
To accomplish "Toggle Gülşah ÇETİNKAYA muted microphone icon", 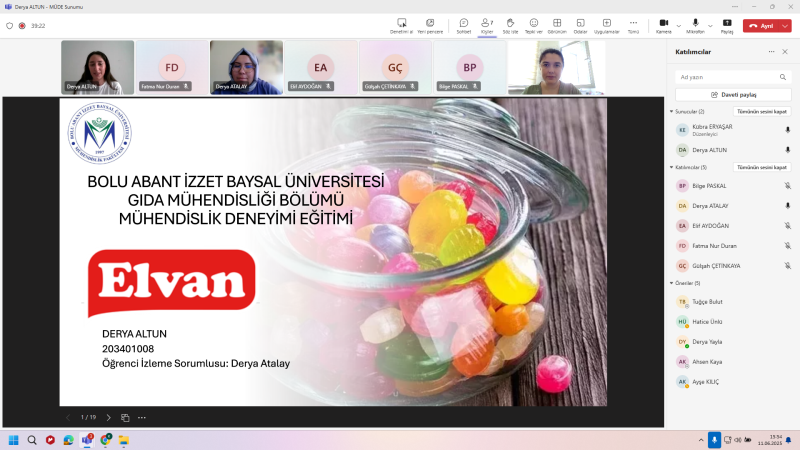I will tap(787, 266).
